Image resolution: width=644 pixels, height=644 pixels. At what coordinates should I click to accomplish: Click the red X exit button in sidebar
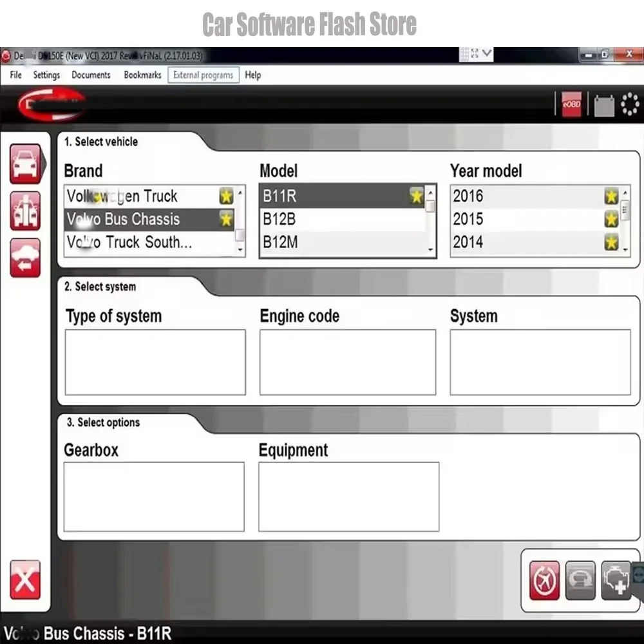pos(26,580)
